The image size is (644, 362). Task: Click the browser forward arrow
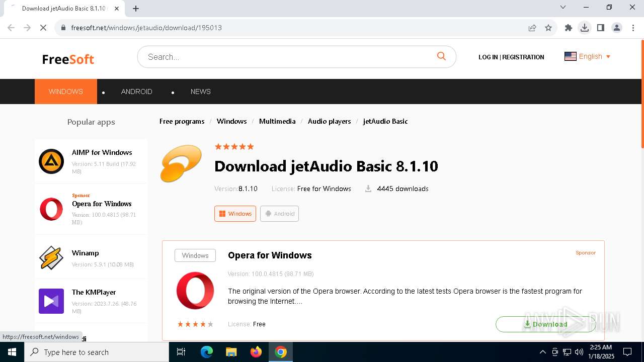(x=27, y=28)
